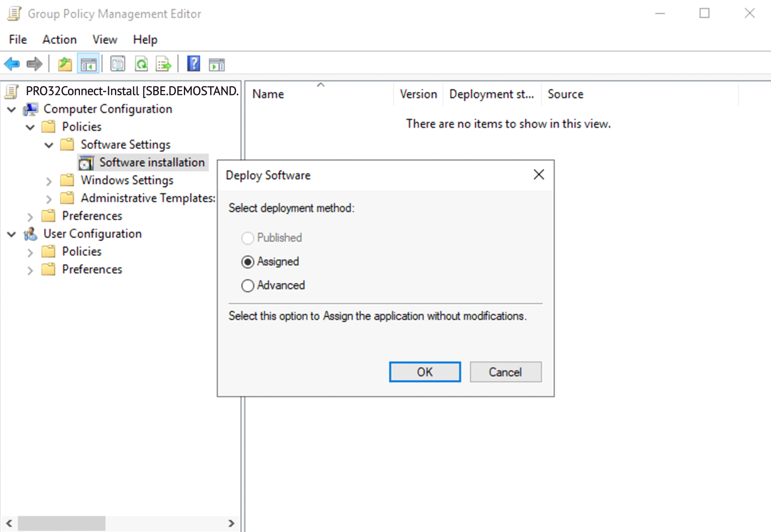Click the Export List toolbar icon

163,64
